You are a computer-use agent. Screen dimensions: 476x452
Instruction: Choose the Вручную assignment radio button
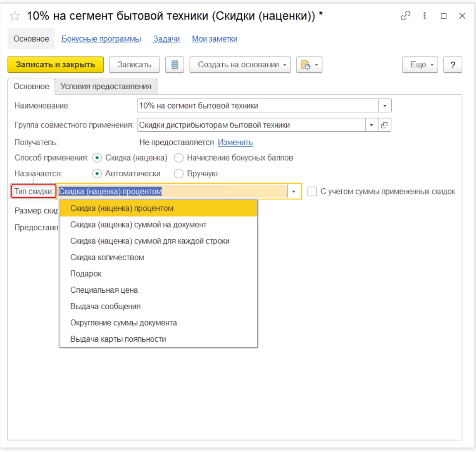coord(179,174)
